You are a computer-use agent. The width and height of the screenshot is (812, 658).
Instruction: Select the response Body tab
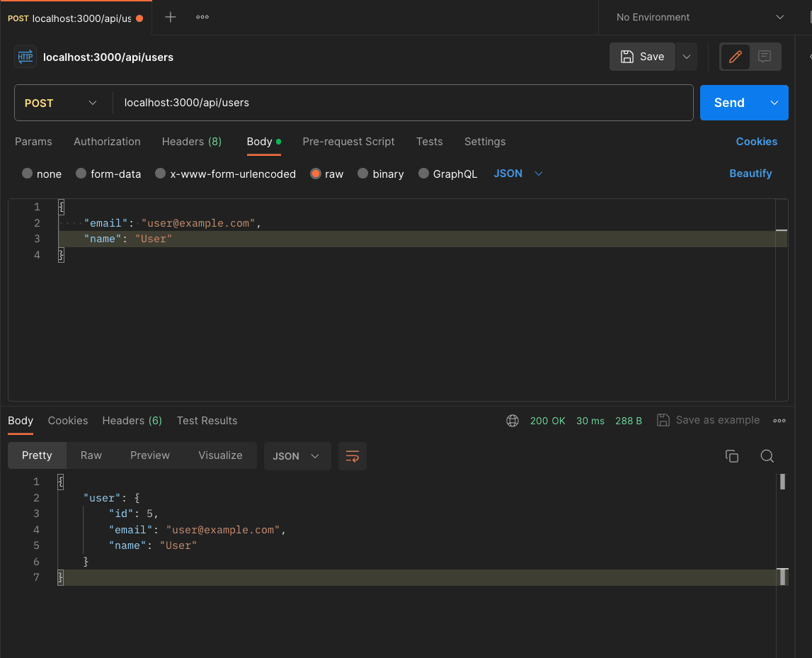coord(21,421)
